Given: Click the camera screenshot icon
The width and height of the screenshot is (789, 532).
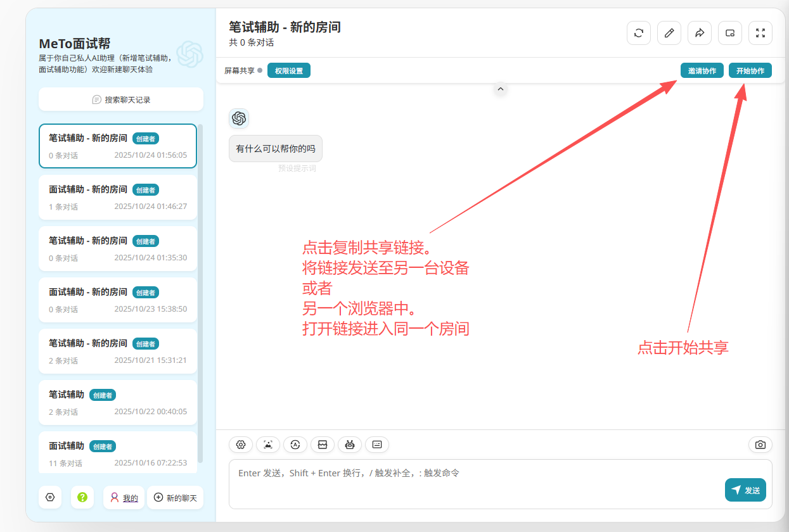Looking at the screenshot, I should pyautogui.click(x=760, y=445).
